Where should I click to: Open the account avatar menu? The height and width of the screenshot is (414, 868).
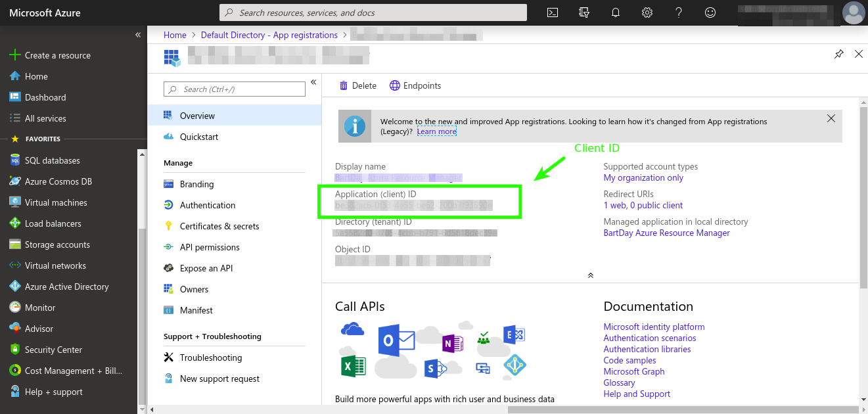[x=853, y=12]
